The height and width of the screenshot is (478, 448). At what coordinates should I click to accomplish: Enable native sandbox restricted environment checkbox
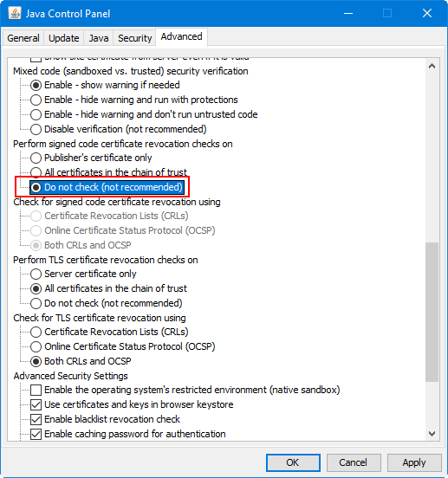[x=36, y=390]
